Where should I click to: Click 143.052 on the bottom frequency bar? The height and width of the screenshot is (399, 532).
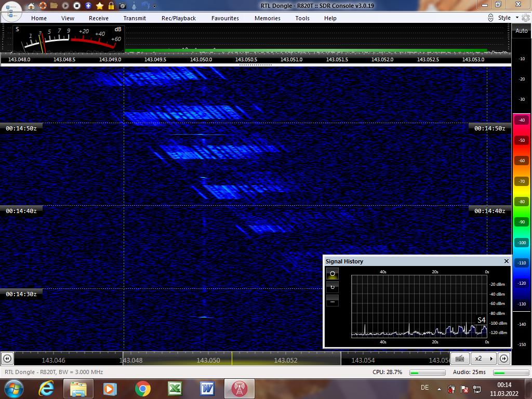(286, 361)
